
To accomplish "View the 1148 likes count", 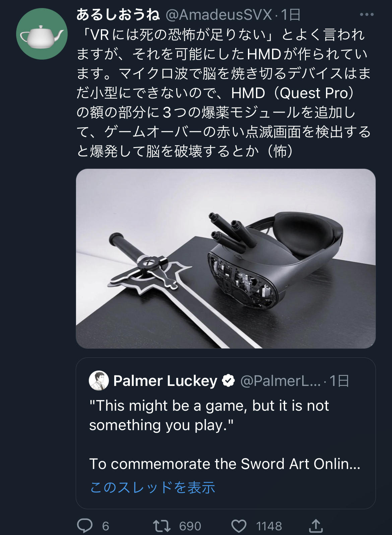I will coord(269,526).
